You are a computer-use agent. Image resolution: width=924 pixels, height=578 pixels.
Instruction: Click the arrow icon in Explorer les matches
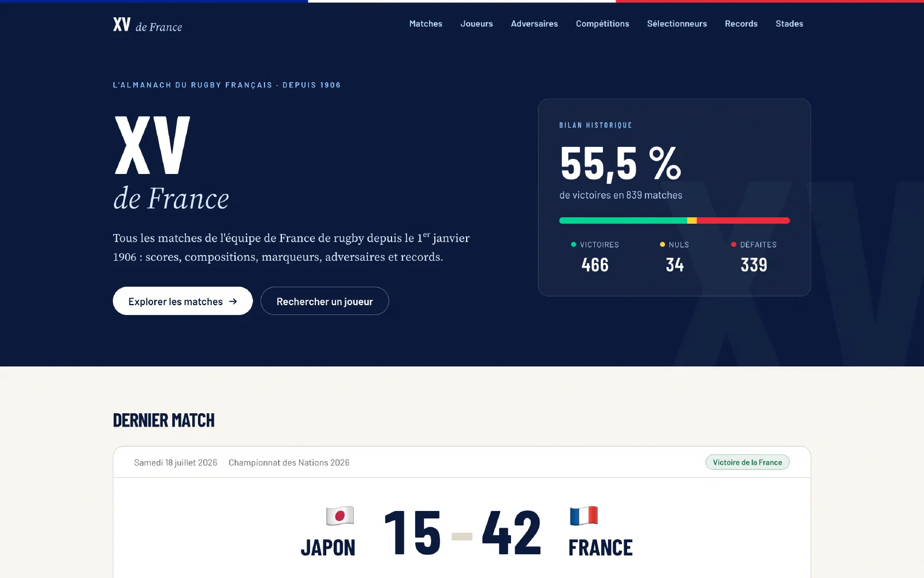pos(233,301)
